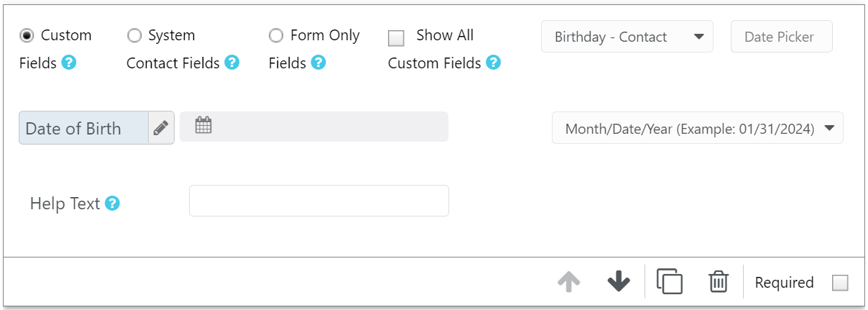Click the pencil edit icon beside Date of Birth
The width and height of the screenshot is (868, 310).
pyautogui.click(x=161, y=128)
